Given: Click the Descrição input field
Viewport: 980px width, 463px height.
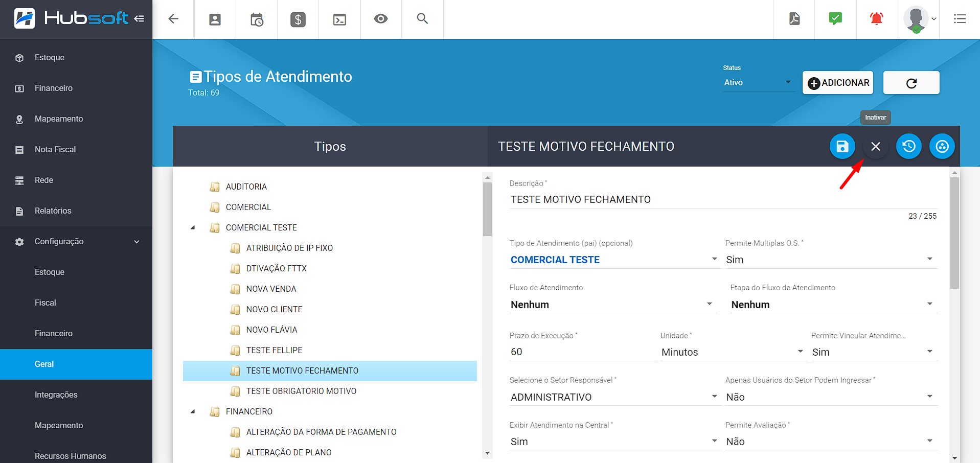Looking at the screenshot, I should pyautogui.click(x=723, y=200).
